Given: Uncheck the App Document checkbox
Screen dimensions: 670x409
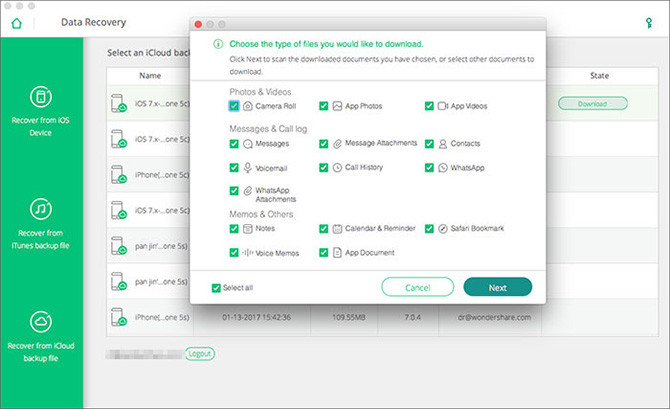Looking at the screenshot, I should [324, 253].
